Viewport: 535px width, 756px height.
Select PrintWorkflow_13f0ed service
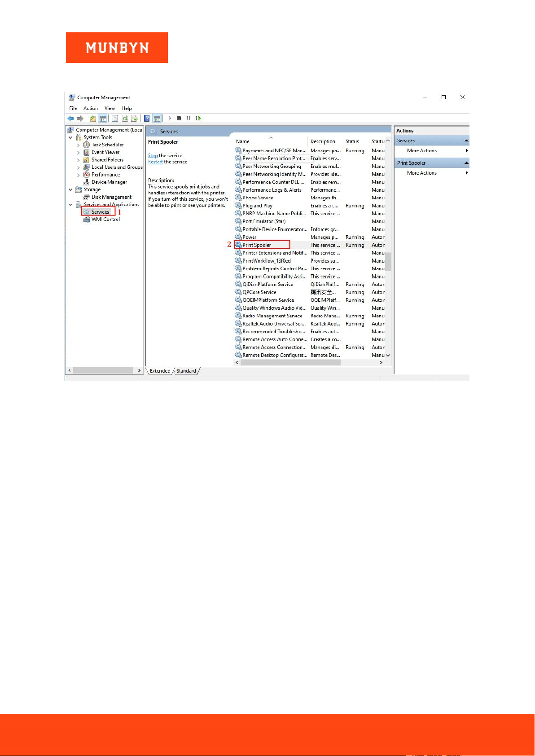click(x=310, y=261)
